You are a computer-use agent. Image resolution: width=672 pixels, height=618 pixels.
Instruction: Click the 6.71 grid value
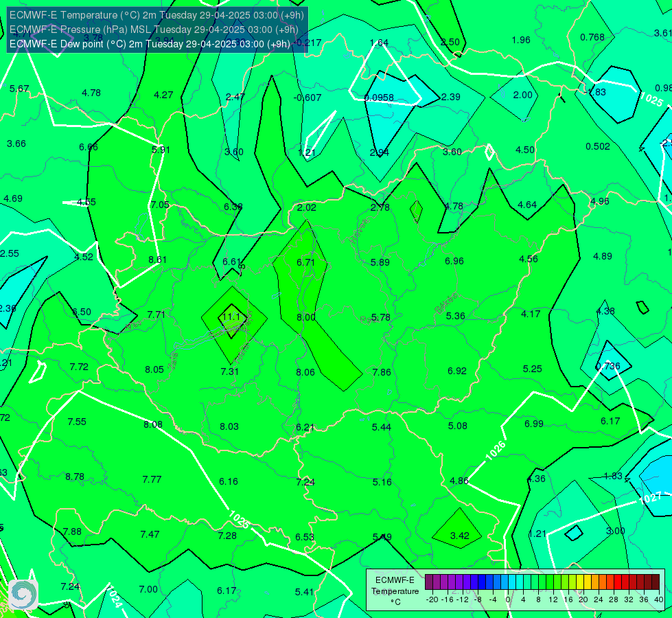click(x=305, y=262)
